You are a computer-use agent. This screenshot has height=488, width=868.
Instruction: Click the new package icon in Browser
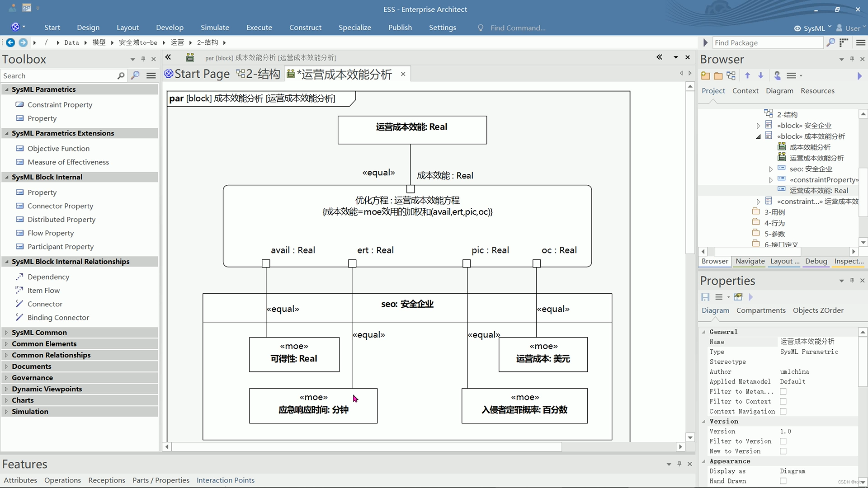point(705,76)
